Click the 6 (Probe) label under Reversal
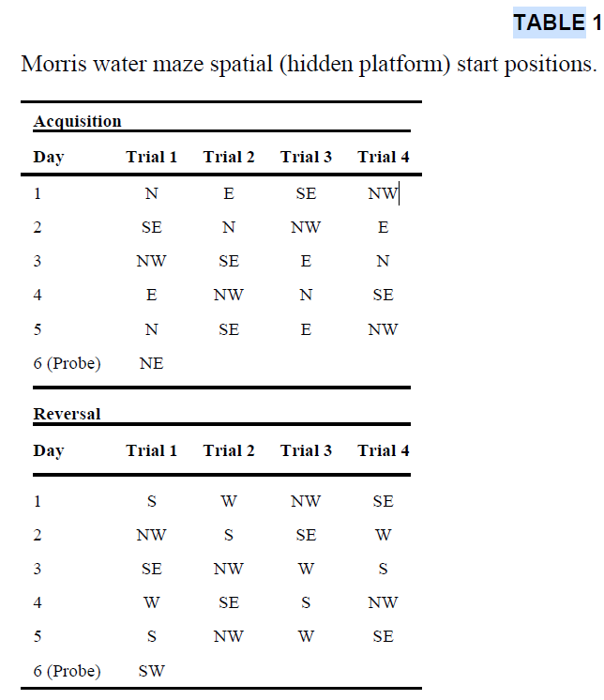 click(x=67, y=671)
